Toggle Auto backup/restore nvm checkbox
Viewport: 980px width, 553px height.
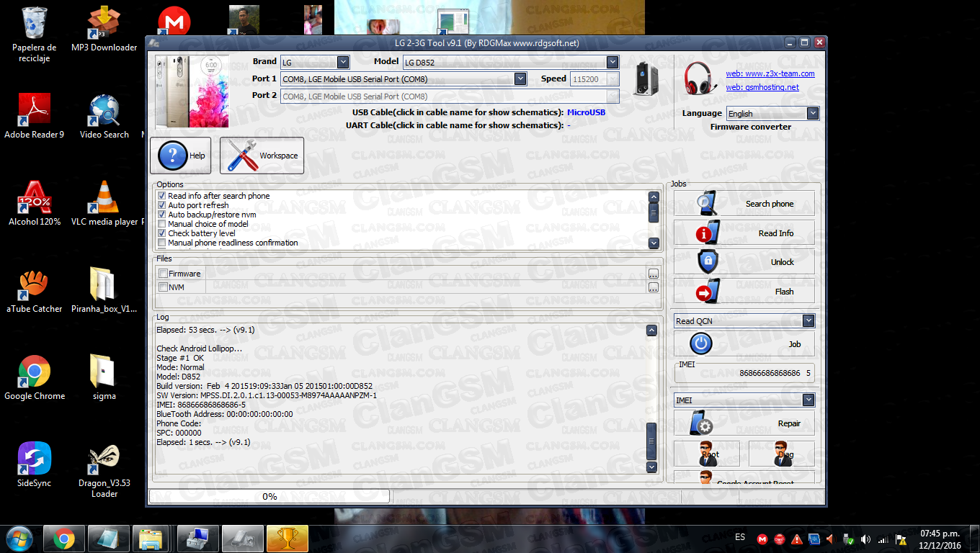[x=161, y=215]
